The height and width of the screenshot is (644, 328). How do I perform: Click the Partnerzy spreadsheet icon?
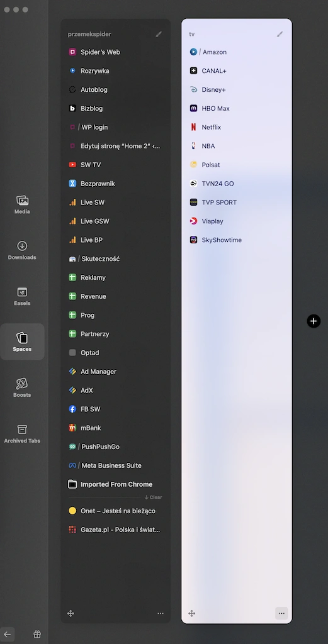(72, 334)
